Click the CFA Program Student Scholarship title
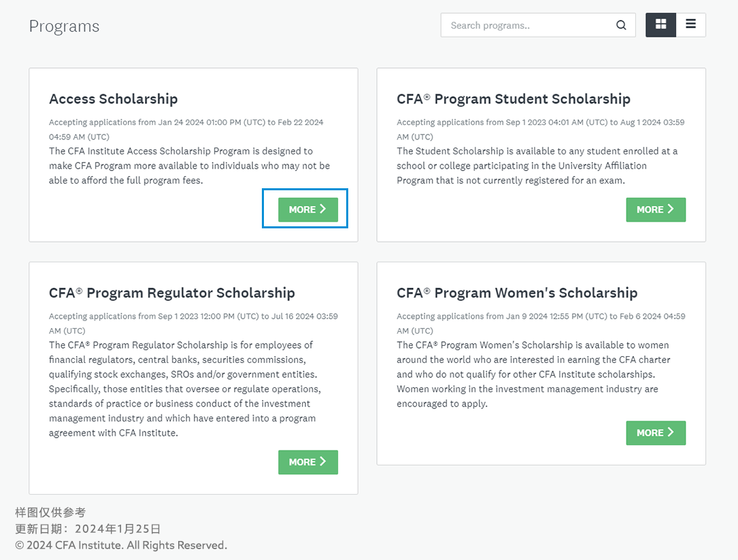This screenshot has height=560, width=738. tap(514, 99)
